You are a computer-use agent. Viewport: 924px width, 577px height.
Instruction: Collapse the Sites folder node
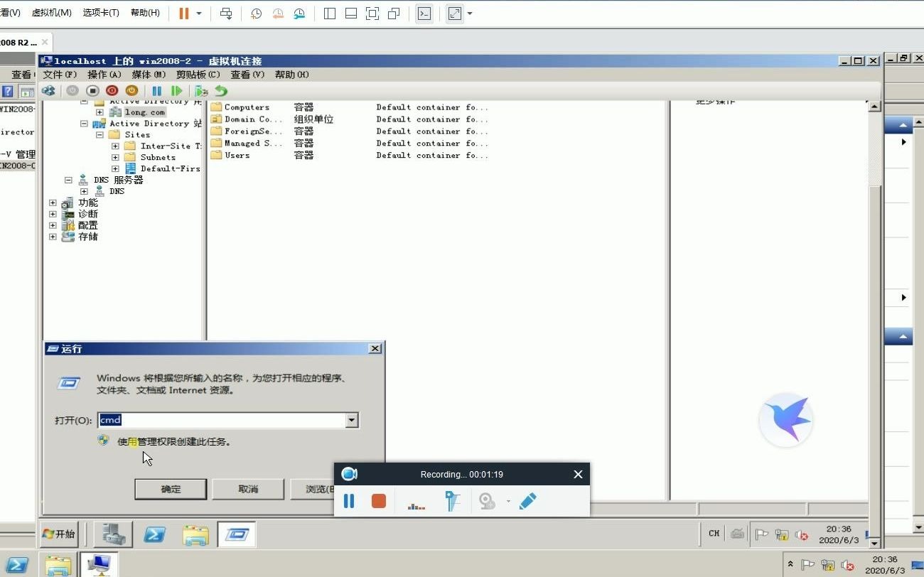tap(100, 135)
